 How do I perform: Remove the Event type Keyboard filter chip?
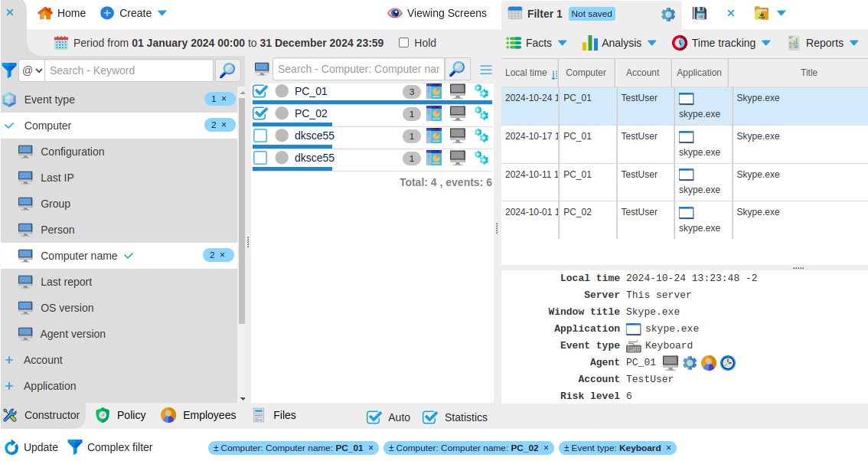[668, 448]
